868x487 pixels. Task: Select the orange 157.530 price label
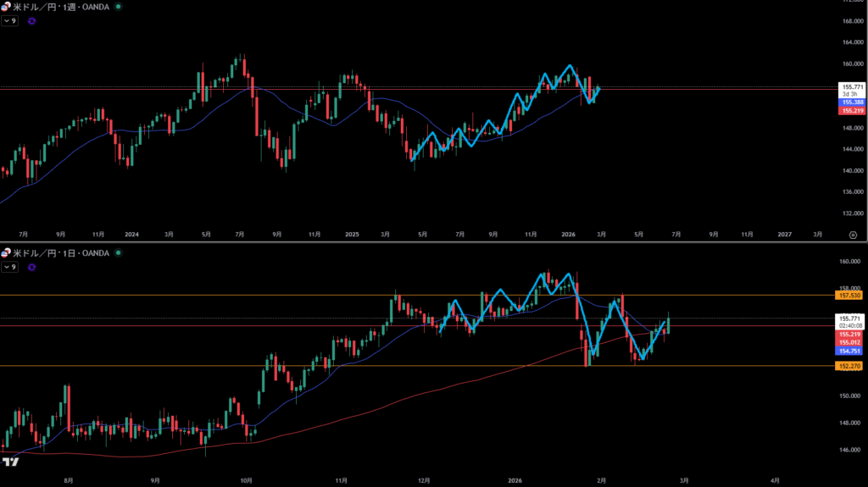(x=849, y=296)
